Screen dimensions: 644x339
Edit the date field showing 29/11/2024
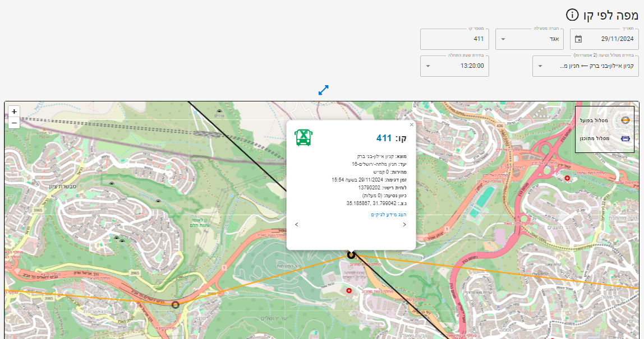(x=604, y=39)
